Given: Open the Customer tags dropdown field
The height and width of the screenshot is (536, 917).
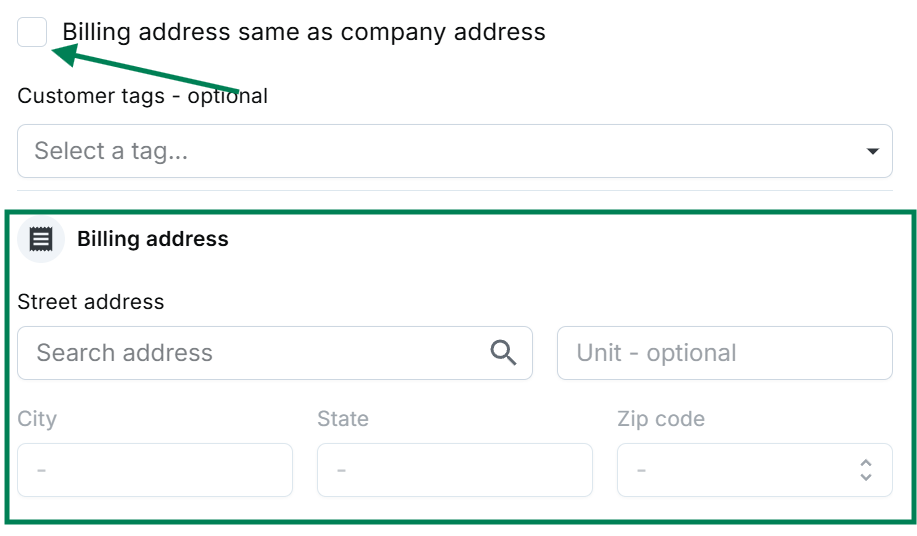Looking at the screenshot, I should (440, 151).
